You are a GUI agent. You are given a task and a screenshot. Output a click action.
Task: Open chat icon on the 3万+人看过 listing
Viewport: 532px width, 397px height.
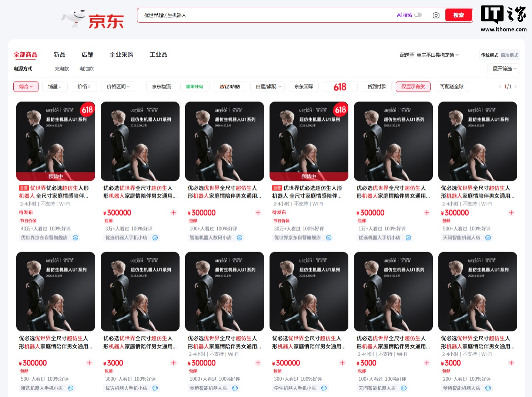pyautogui.click(x=155, y=238)
